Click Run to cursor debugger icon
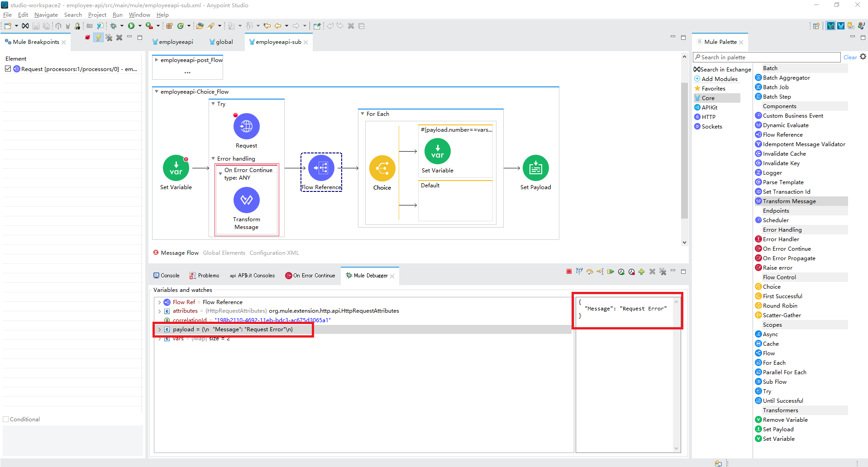Viewport: 868px width, 467px height. click(x=600, y=272)
